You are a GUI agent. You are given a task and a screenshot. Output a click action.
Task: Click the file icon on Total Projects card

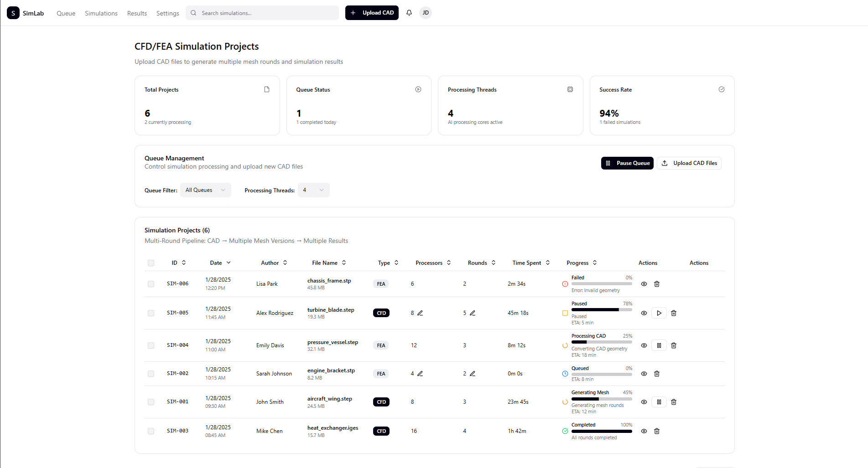point(267,89)
